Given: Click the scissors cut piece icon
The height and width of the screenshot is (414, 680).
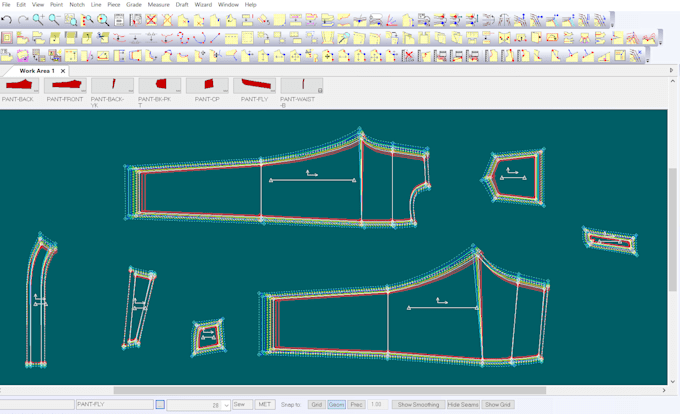Looking at the screenshot, I should (102, 38).
